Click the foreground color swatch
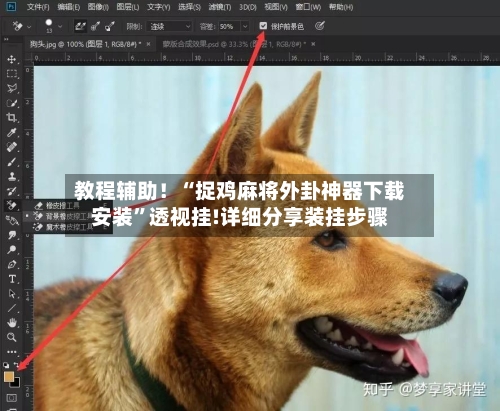Screen dimensions: 500x411 pos(9,377)
